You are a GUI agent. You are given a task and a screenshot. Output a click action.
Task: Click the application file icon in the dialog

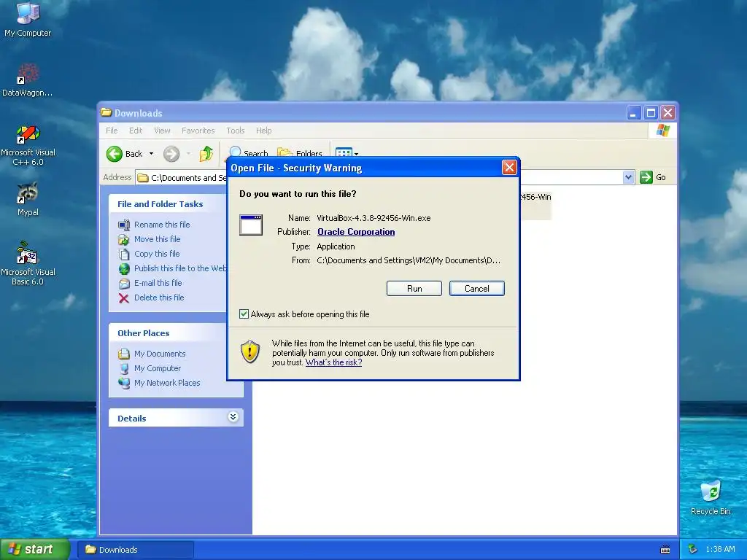(251, 225)
